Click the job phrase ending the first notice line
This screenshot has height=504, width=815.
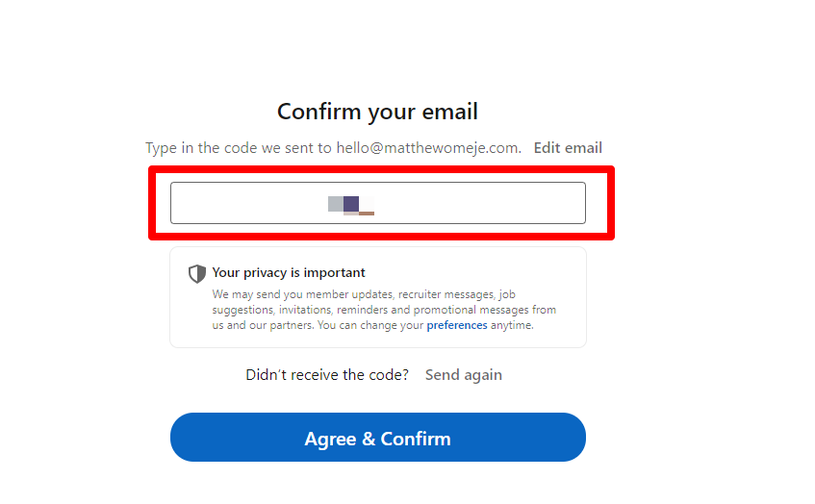tap(507, 294)
